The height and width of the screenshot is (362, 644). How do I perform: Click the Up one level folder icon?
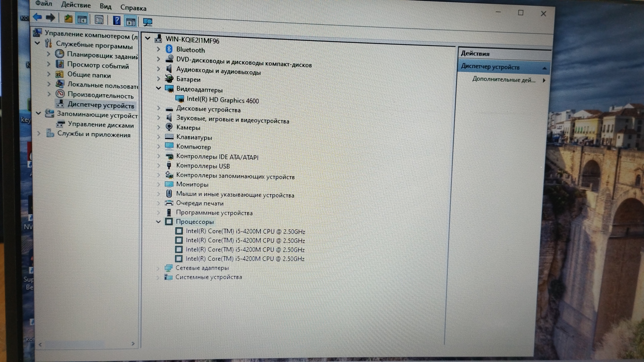[68, 19]
